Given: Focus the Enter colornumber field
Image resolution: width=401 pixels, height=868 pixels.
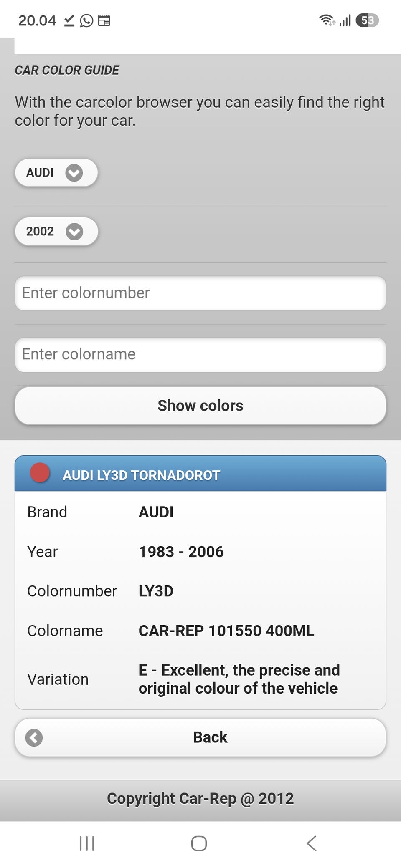Looking at the screenshot, I should click(200, 293).
